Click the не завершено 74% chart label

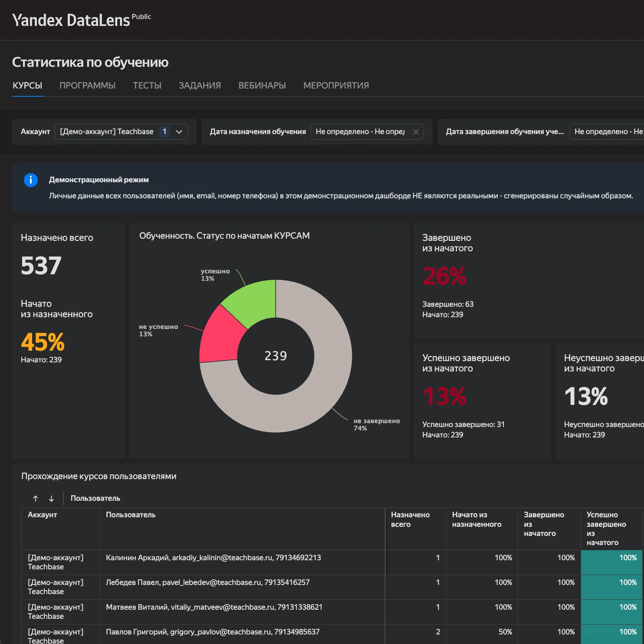377,424
